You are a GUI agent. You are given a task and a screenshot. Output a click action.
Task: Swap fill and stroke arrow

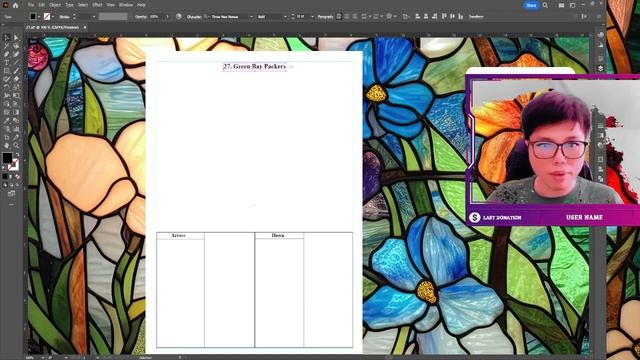click(x=17, y=155)
